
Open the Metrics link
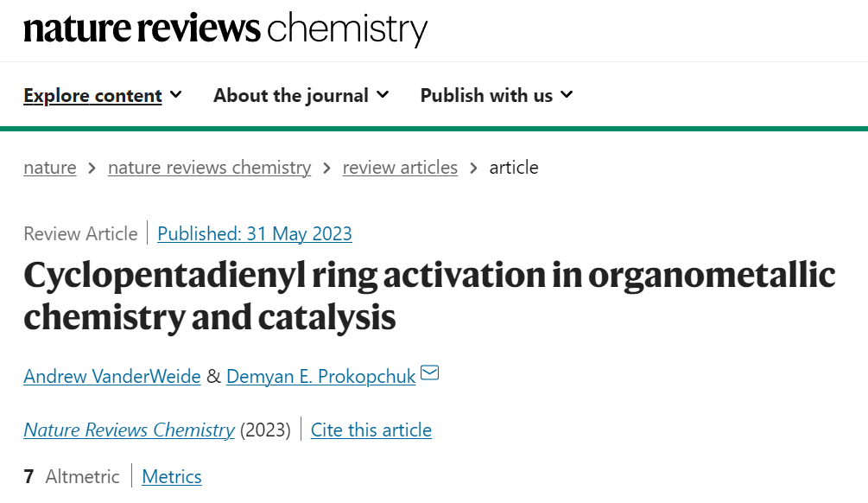tap(172, 476)
